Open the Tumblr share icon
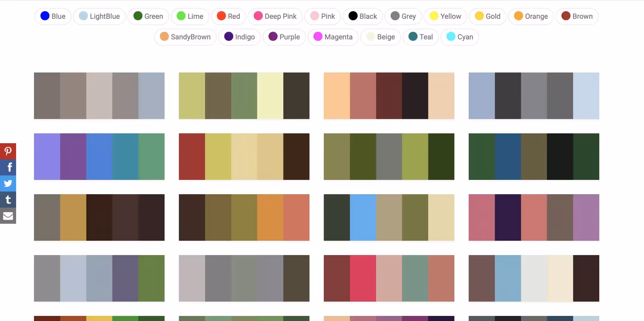Screen dimensions: 644x321 (x=8, y=199)
